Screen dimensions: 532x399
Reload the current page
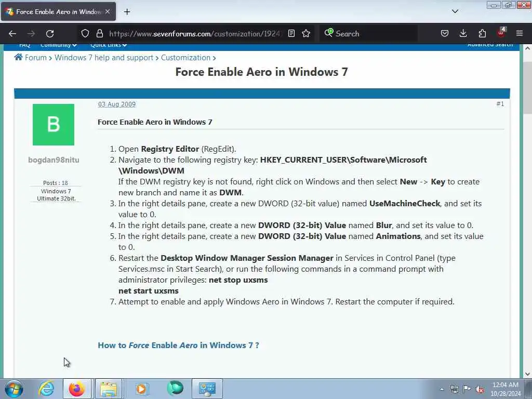click(x=50, y=34)
